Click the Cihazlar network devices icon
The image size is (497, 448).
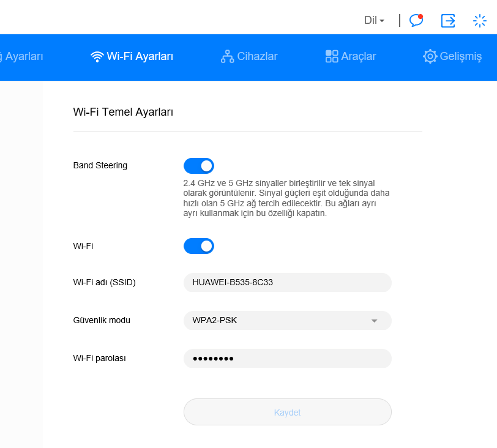click(x=227, y=57)
